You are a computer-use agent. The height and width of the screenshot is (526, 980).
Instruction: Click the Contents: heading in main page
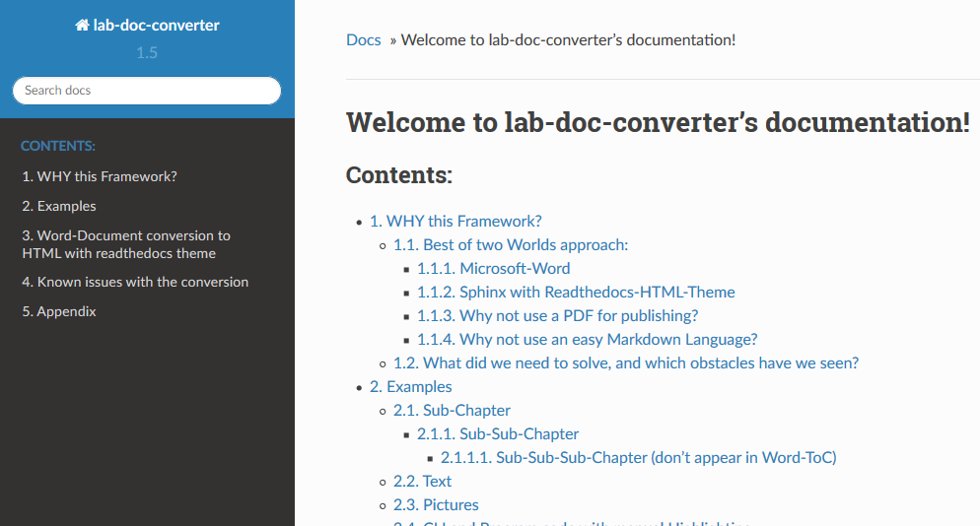coord(399,175)
